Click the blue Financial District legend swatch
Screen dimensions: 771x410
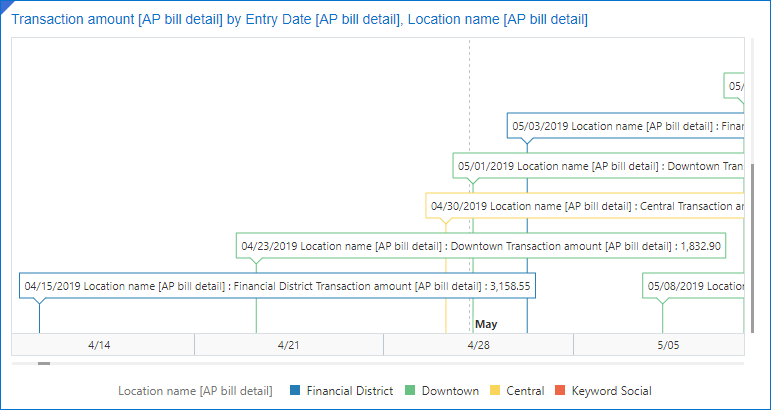(x=294, y=391)
